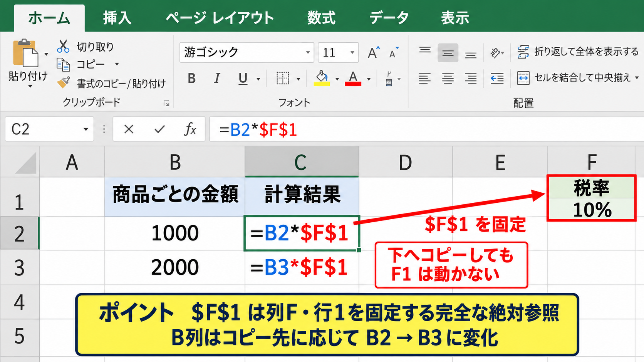644x362 pixels.
Task: Open the 游ゴシック font name dropdown
Action: pyautogui.click(x=308, y=52)
